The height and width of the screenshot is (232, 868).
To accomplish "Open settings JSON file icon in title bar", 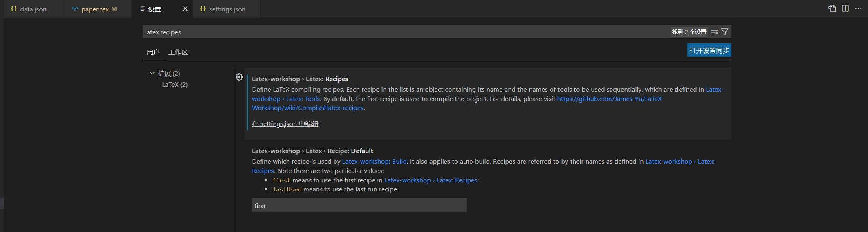I will click(x=832, y=9).
